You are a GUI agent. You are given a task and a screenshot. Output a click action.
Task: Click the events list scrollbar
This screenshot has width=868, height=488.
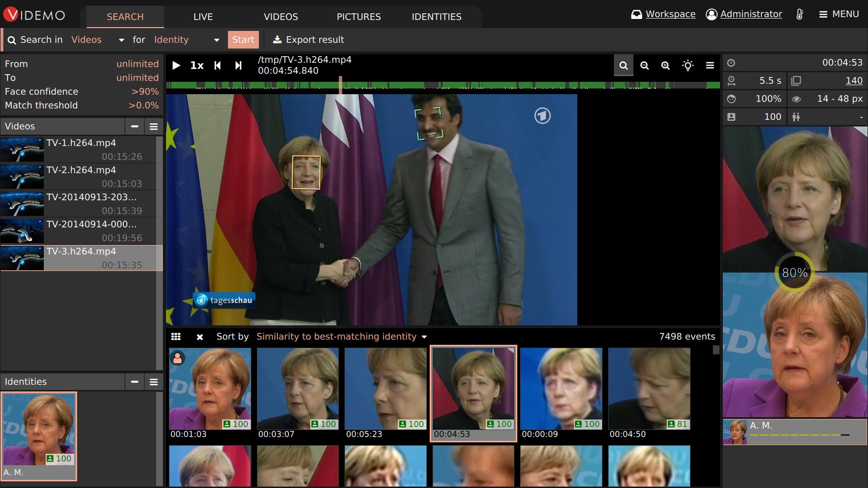pos(716,350)
